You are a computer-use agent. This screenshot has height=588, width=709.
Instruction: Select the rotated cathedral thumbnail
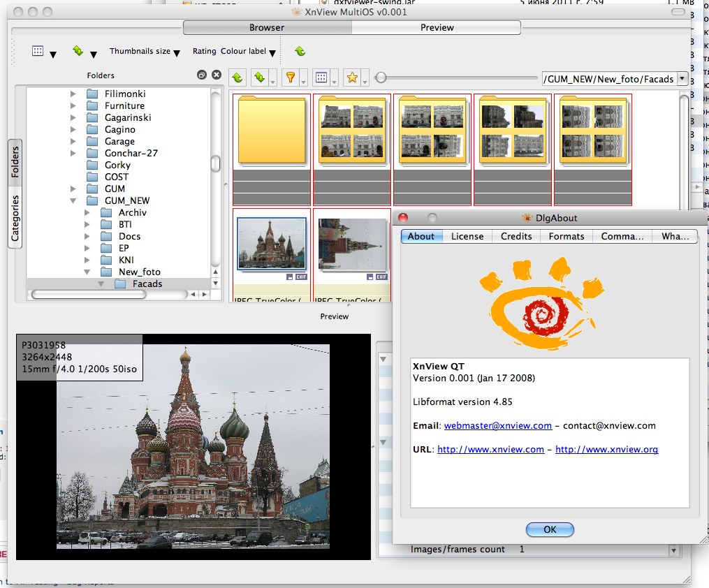tap(352, 244)
